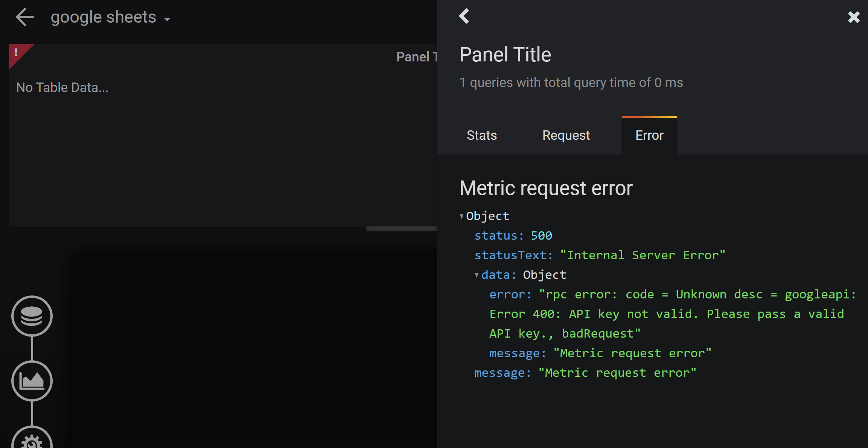Select the data source query icon
The width and height of the screenshot is (868, 448).
[32, 317]
